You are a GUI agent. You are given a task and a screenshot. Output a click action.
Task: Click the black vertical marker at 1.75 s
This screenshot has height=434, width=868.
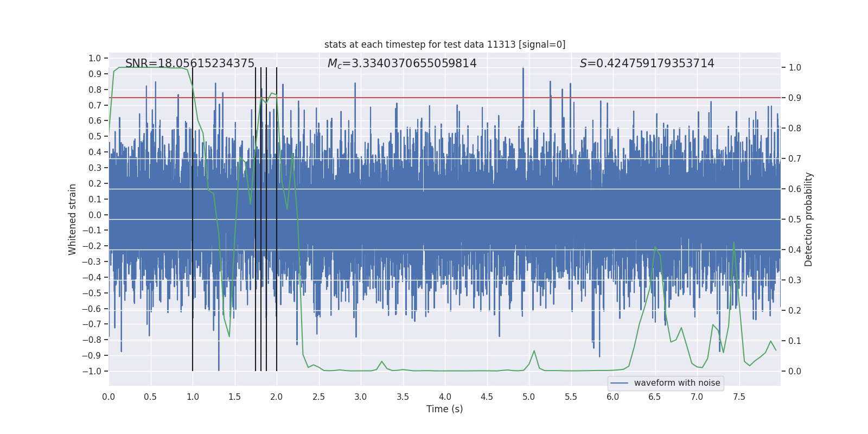(x=256, y=219)
